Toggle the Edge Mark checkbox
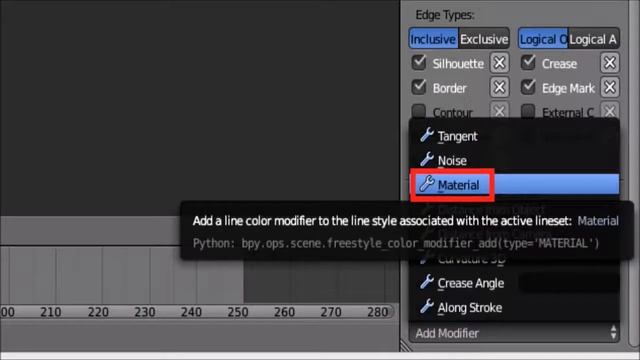Viewport: 640px width, 360px height. [x=528, y=87]
